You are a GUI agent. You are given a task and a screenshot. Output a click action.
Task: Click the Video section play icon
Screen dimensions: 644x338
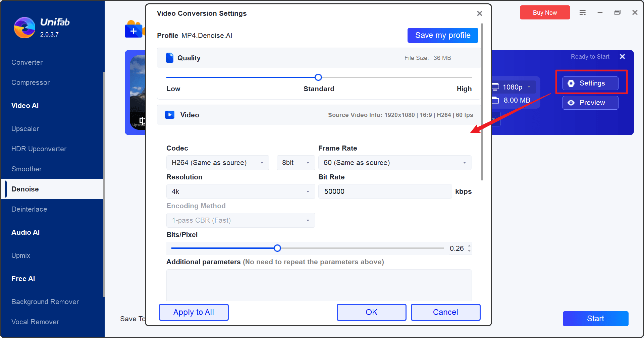click(170, 115)
